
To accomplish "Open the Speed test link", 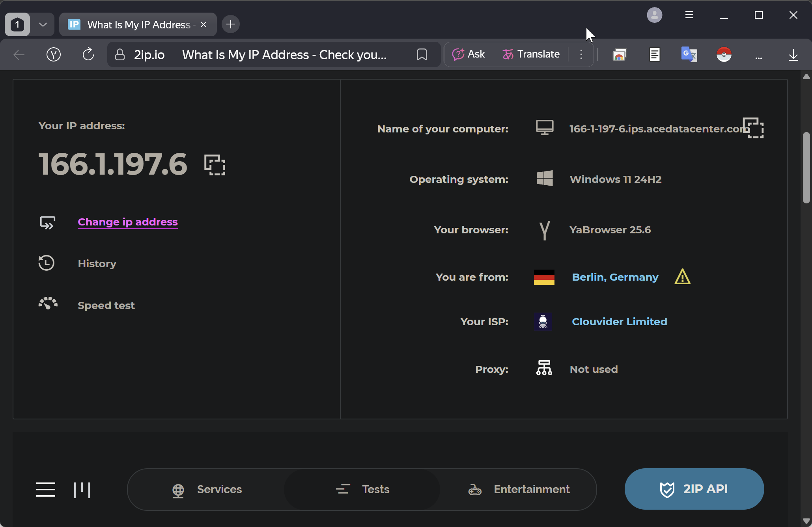I will tap(106, 305).
